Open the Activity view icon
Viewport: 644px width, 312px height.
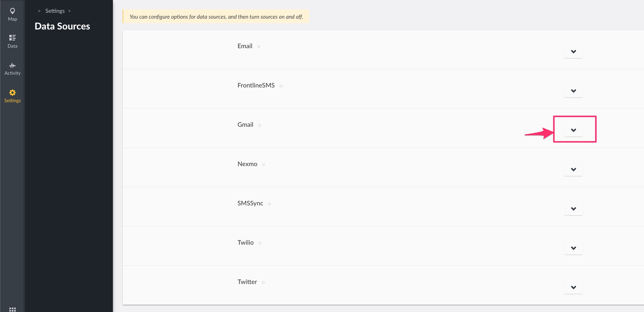pyautogui.click(x=12, y=65)
